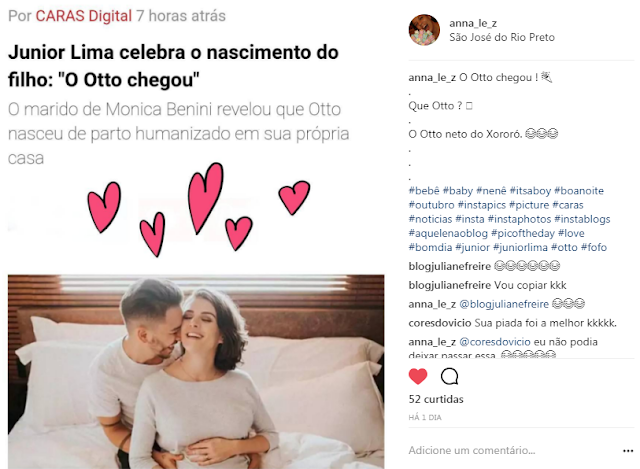Click the @blogjulianefreire mention
640x469 pixels.
(504, 304)
